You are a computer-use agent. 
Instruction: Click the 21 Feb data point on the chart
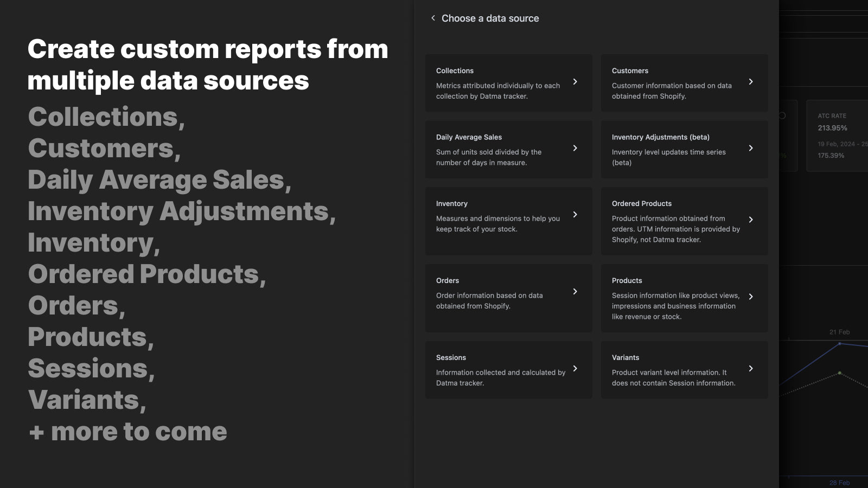coord(839,343)
